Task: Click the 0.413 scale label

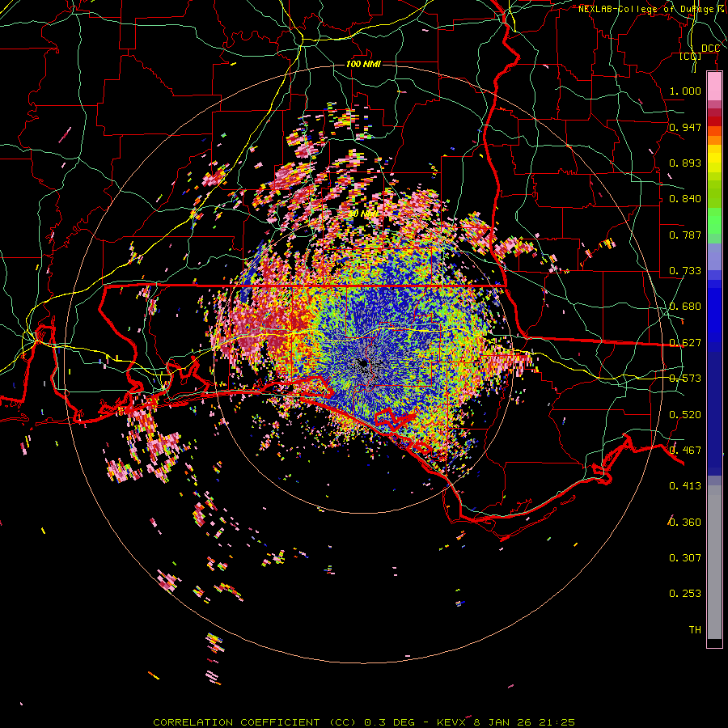Action: 685,486
